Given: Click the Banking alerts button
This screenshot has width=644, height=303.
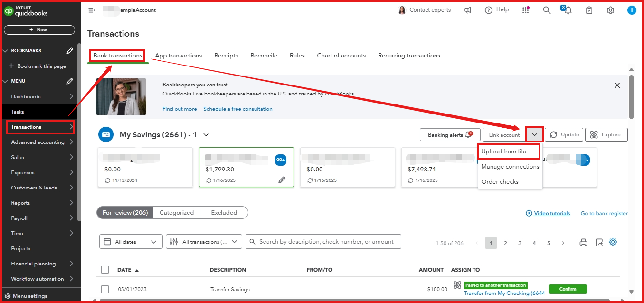Looking at the screenshot, I should pos(450,135).
